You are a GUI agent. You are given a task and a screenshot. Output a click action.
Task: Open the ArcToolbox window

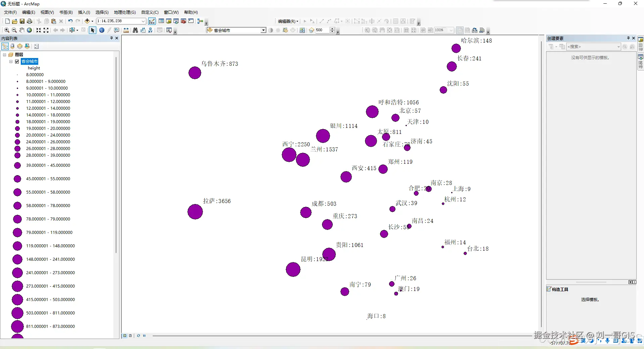[x=183, y=21]
